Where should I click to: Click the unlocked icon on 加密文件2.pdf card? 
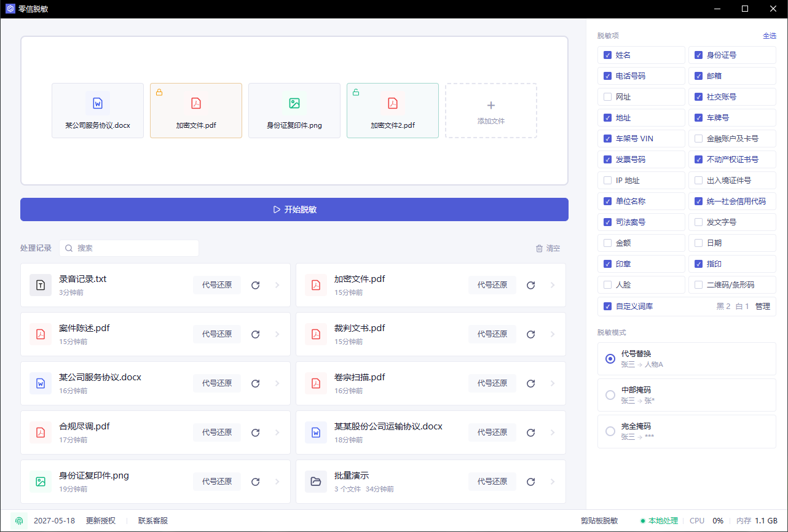[x=355, y=92]
